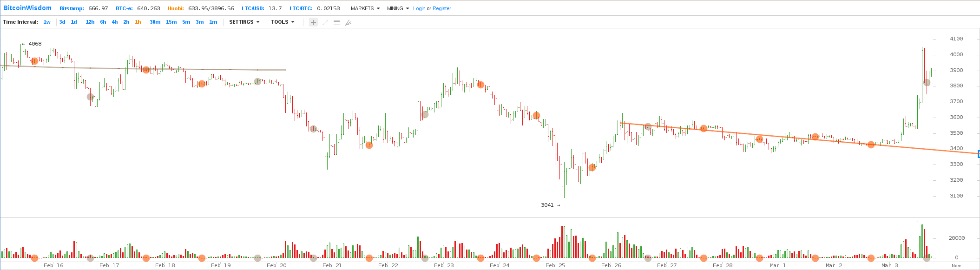This screenshot has height=270, width=980.
Task: Open the MARKETS dropdown menu
Action: [x=365, y=8]
